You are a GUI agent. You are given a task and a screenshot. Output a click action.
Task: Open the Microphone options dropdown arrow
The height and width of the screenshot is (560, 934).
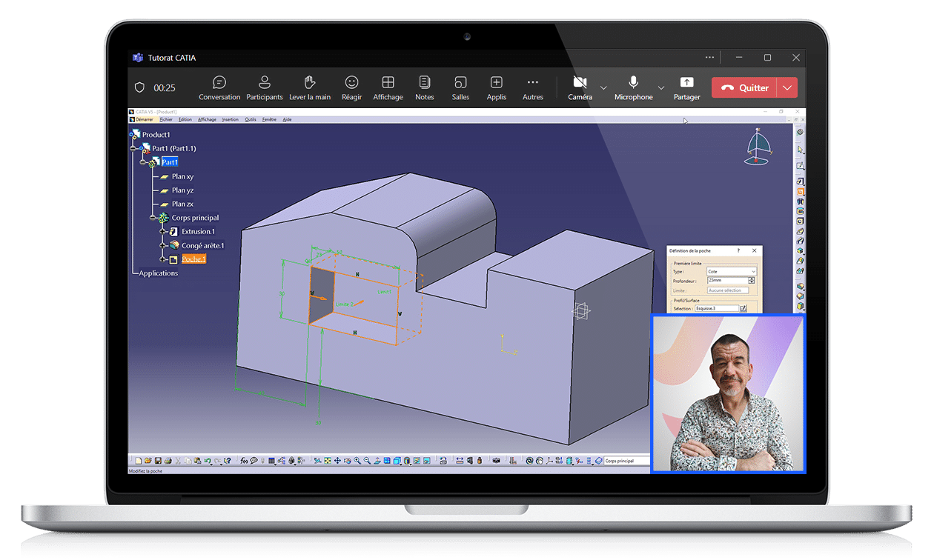click(x=661, y=87)
